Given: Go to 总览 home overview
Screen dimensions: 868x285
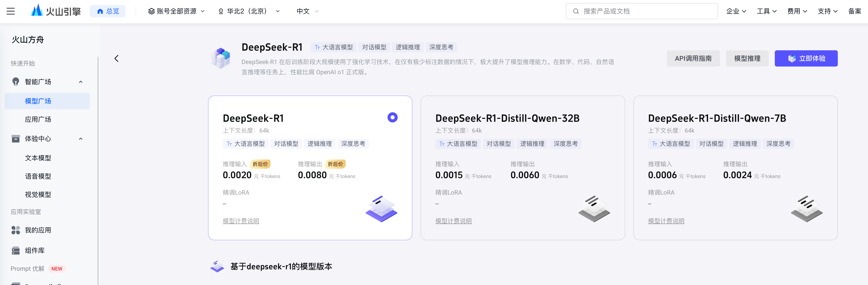Looking at the screenshot, I should pos(108,11).
